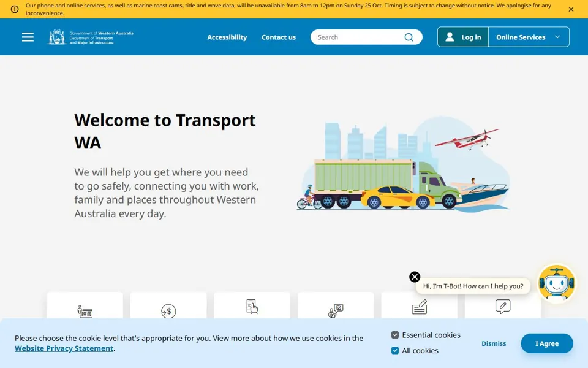Click the Government of Western Australia logo
This screenshot has width=588, height=368.
click(x=90, y=37)
